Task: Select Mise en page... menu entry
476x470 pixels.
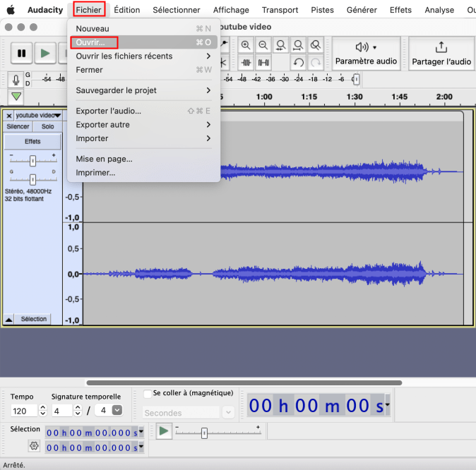Action: [x=143, y=159]
